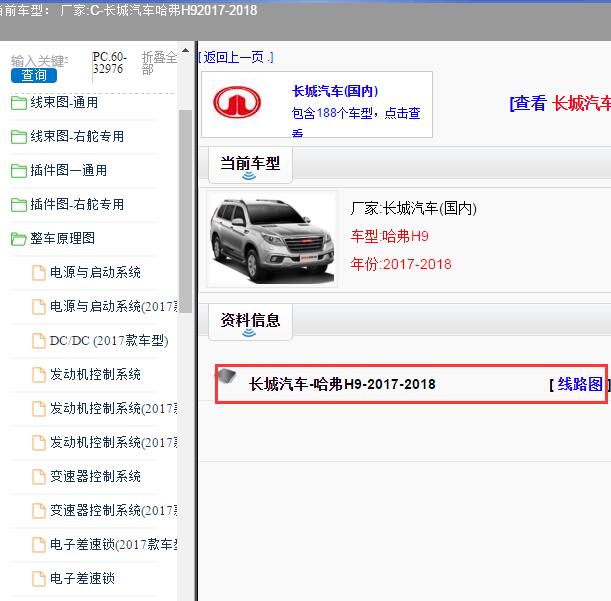Screen dimensions: 611x601
Task: Expand the 线束图-右舵专用 folder label
Action: pyautogui.click(x=77, y=136)
